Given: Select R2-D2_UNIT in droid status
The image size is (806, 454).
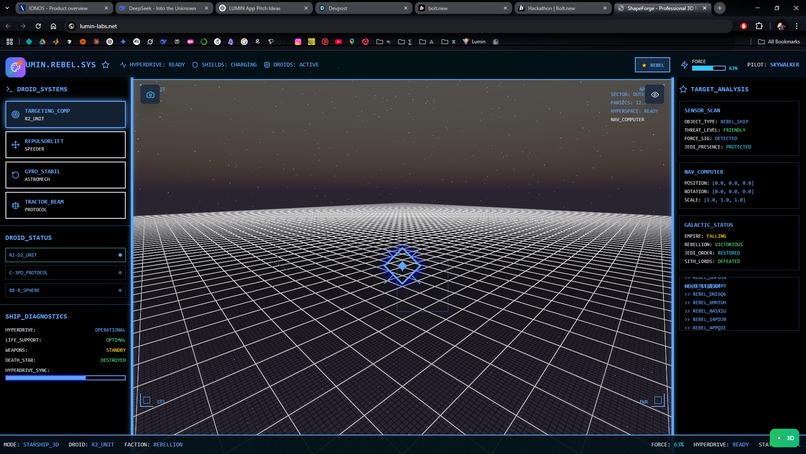Looking at the screenshot, I should tap(65, 255).
